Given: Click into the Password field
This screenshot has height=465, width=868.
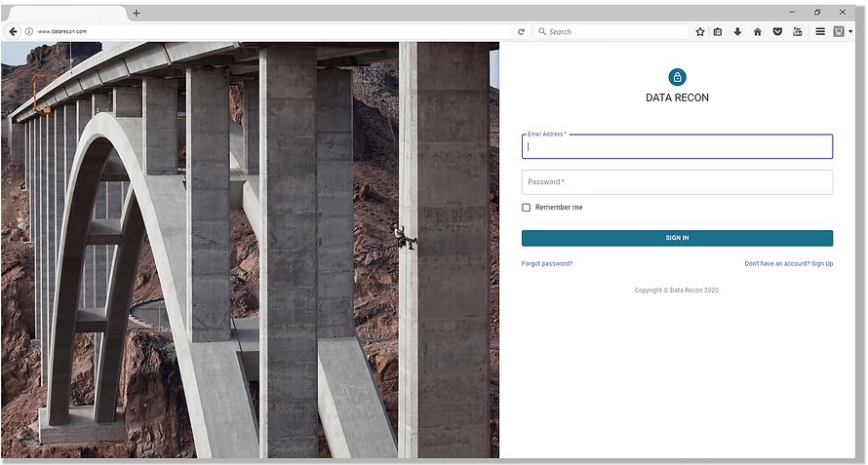Looking at the screenshot, I should tap(677, 182).
